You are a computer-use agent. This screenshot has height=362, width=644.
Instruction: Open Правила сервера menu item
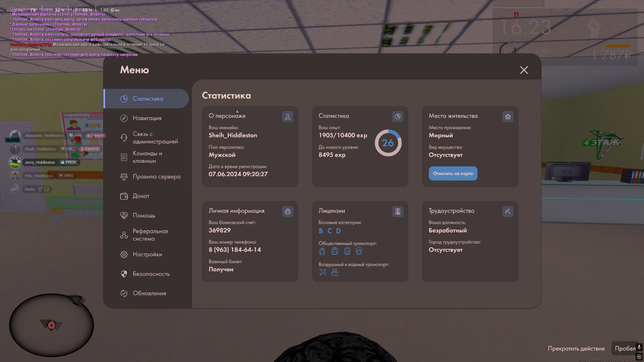156,176
